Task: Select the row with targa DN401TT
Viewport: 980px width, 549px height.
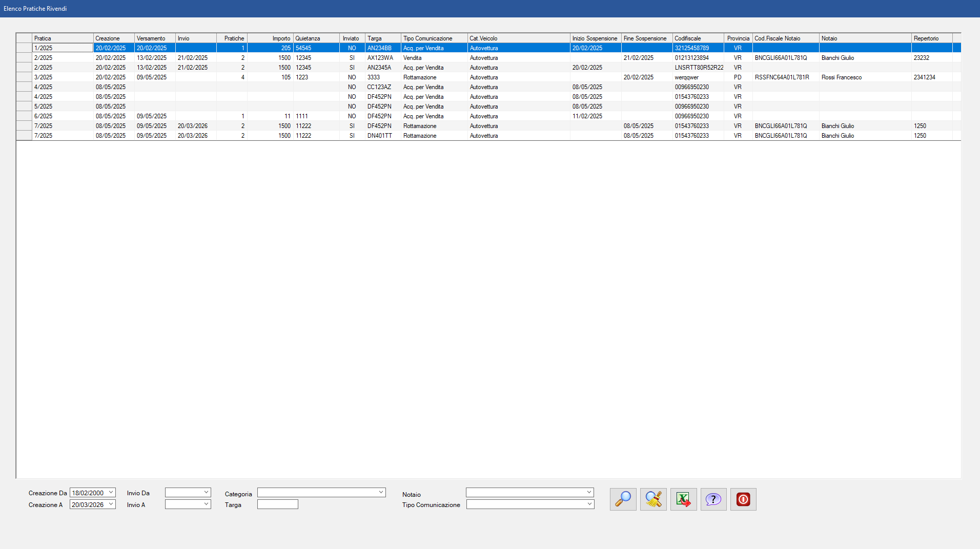Action: 379,136
